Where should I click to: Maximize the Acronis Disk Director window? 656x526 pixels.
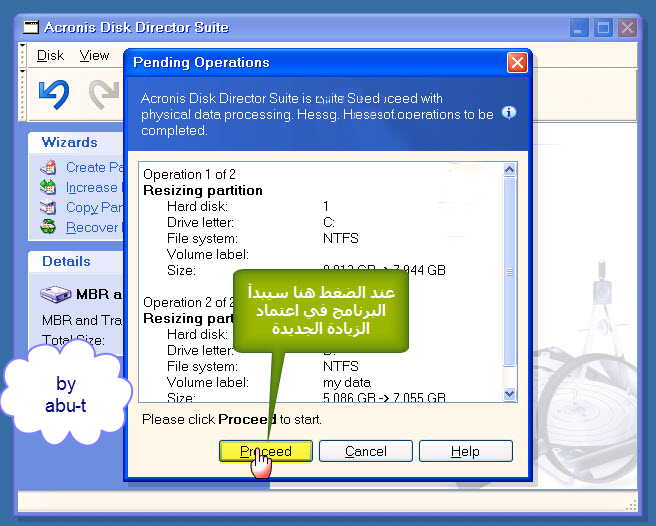point(603,28)
